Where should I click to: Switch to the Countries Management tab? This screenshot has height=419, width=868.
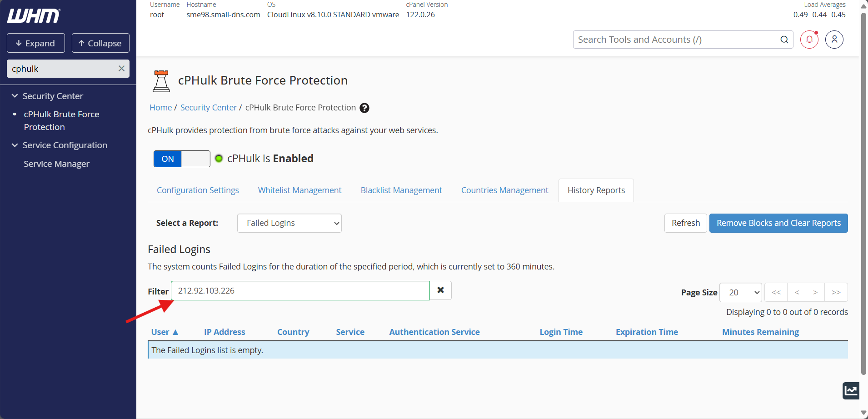504,190
